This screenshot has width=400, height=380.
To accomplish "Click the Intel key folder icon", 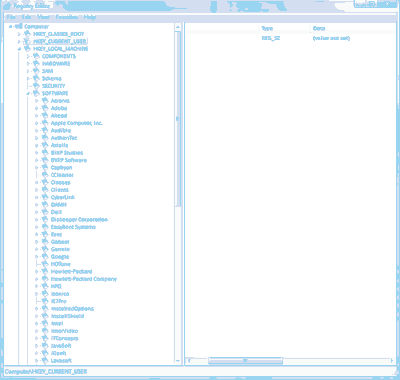I will (x=45, y=323).
